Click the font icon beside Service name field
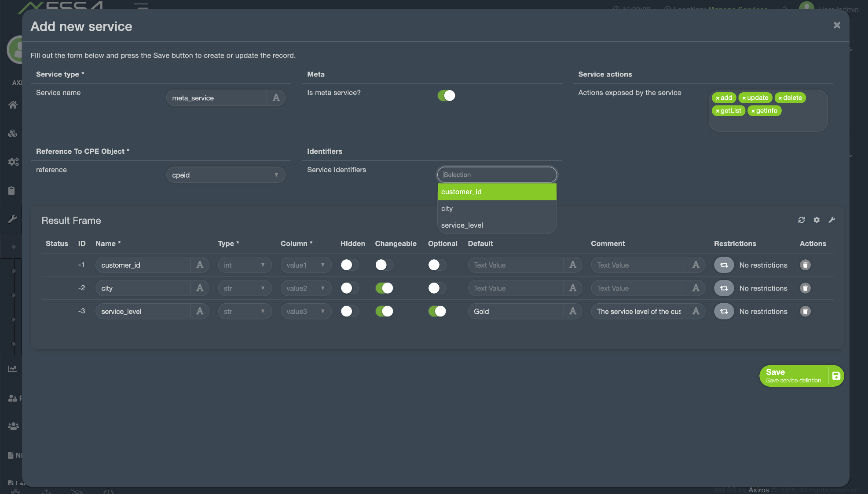 (x=276, y=98)
